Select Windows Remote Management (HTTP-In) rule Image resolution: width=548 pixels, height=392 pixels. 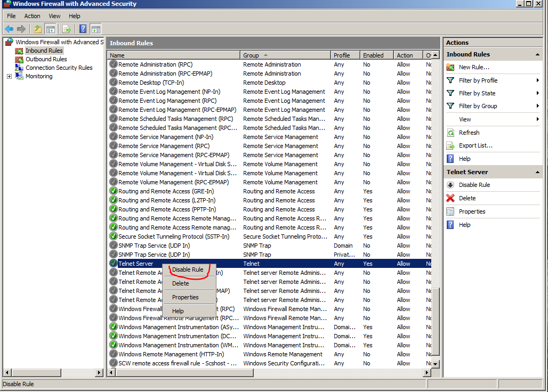(x=270, y=354)
